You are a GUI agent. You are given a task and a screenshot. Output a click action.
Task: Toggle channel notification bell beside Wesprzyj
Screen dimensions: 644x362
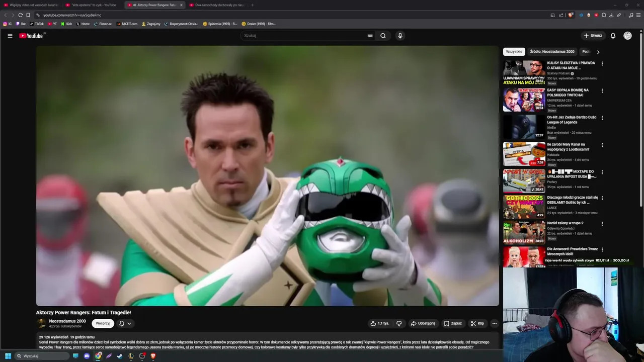pyautogui.click(x=121, y=324)
